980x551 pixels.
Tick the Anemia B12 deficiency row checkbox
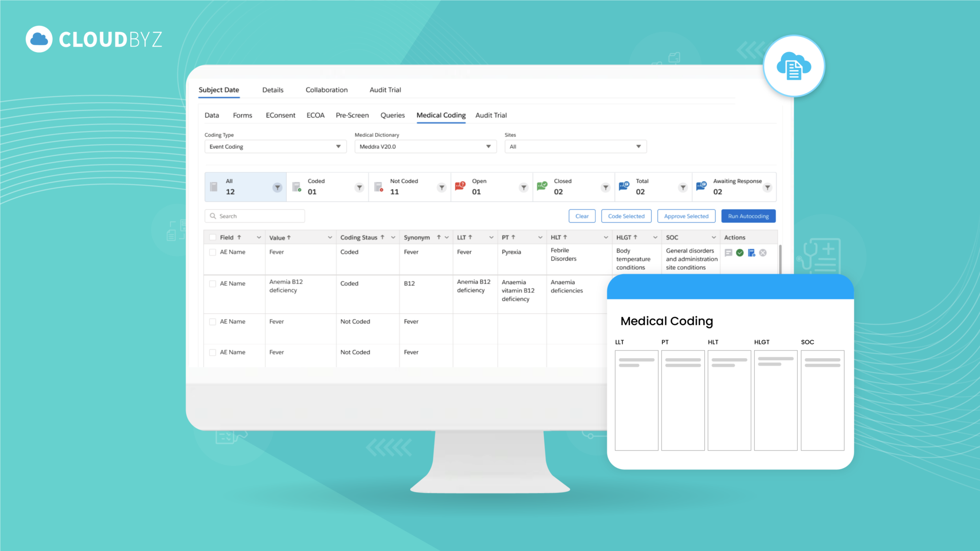[212, 284]
